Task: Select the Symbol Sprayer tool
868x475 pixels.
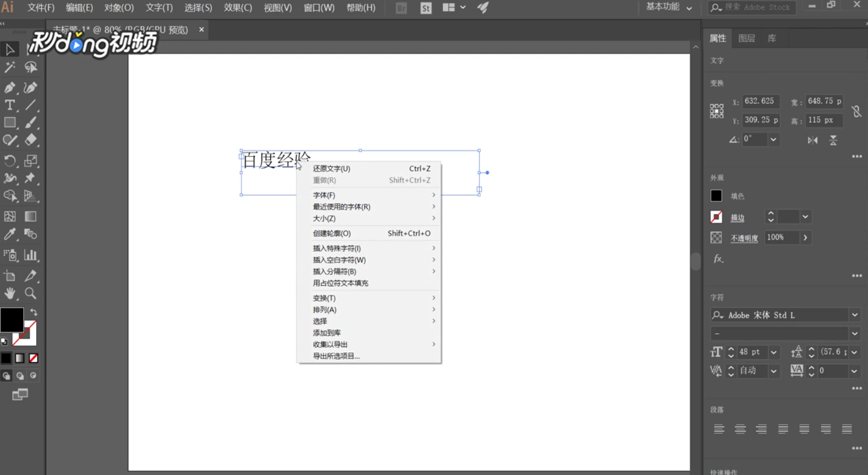Action: (x=10, y=255)
